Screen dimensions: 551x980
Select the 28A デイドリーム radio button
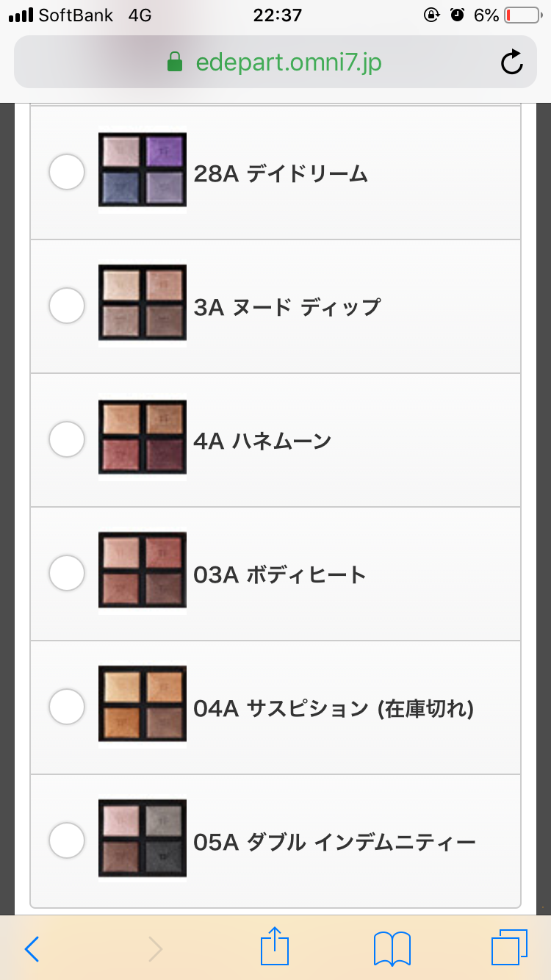click(67, 172)
